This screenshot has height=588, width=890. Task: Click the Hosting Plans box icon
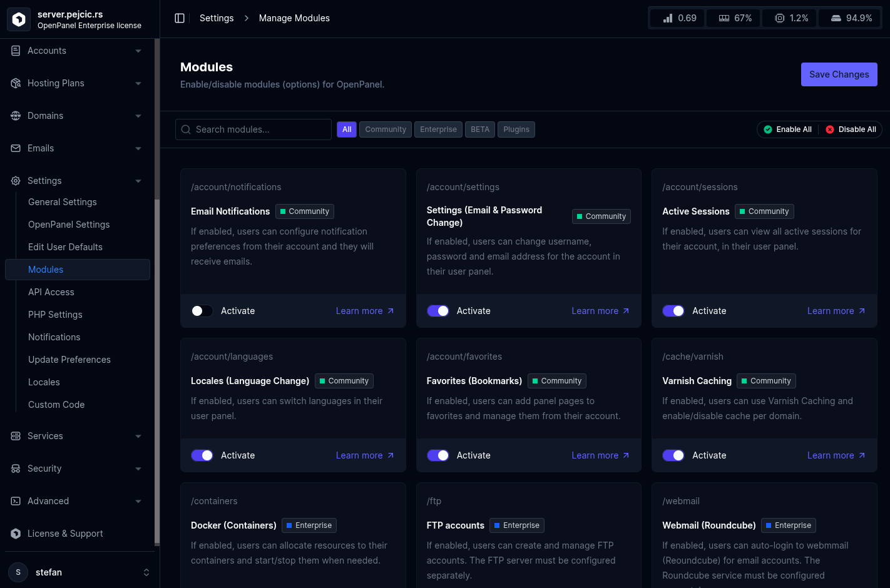pyautogui.click(x=16, y=83)
